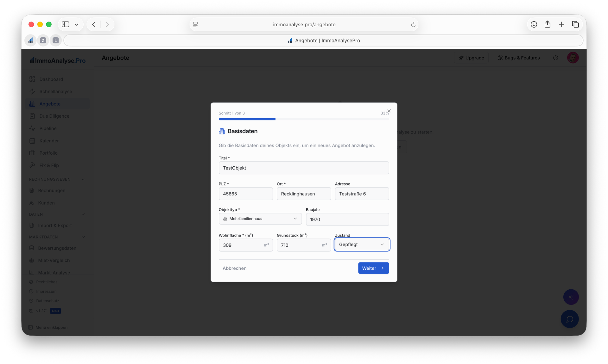608x364 pixels.
Task: Open the user profile avatar
Action: click(573, 58)
